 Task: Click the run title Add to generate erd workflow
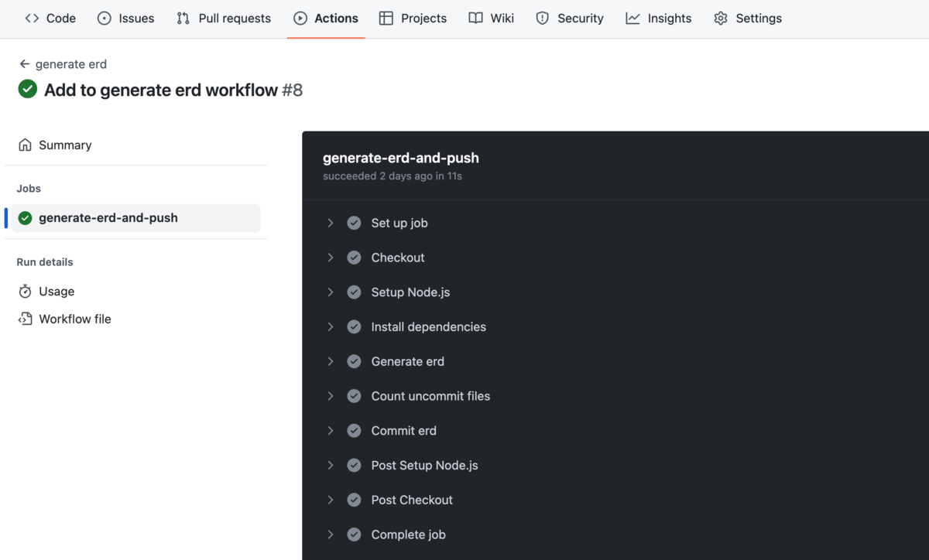pyautogui.click(x=161, y=90)
